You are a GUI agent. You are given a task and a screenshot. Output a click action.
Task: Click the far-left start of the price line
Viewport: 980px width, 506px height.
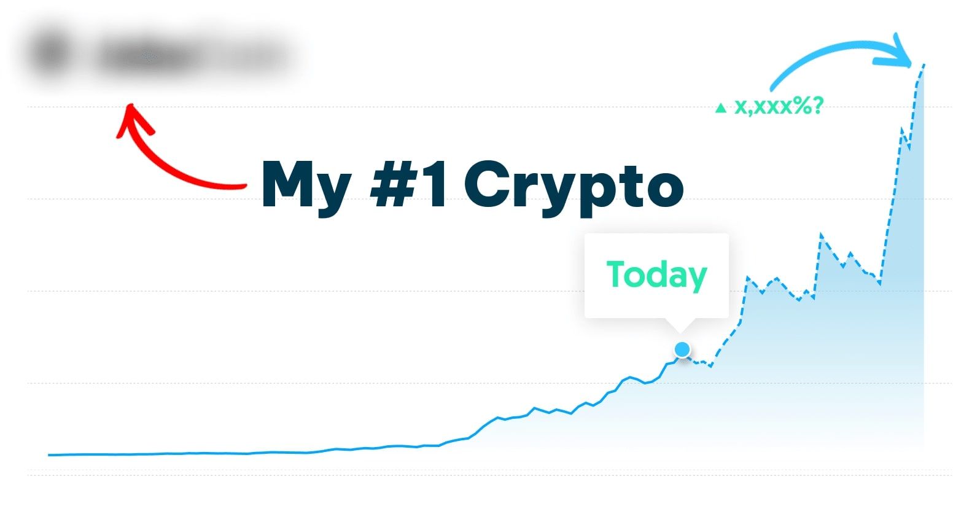tap(50, 455)
